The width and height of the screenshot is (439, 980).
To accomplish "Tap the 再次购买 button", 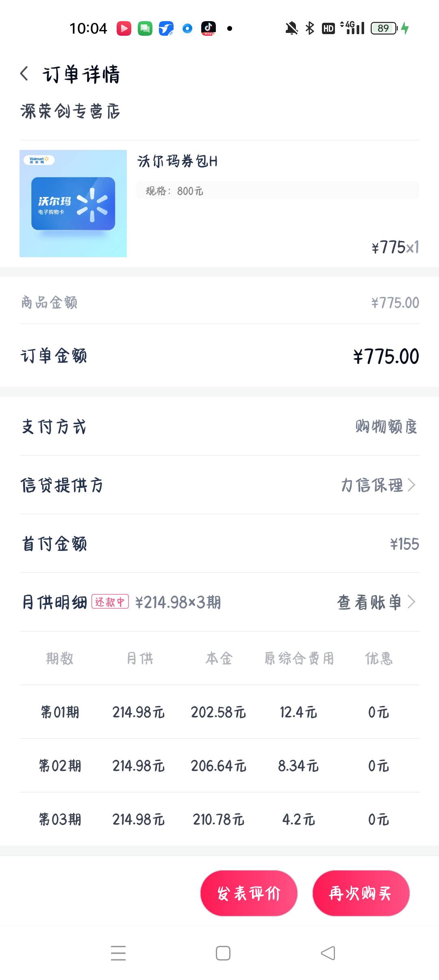I will point(361,893).
